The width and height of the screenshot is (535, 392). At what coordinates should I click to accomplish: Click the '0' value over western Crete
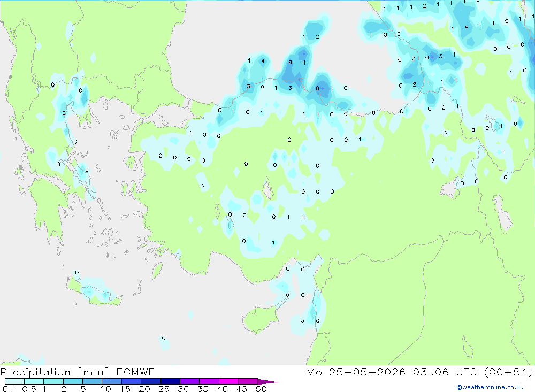(x=77, y=272)
